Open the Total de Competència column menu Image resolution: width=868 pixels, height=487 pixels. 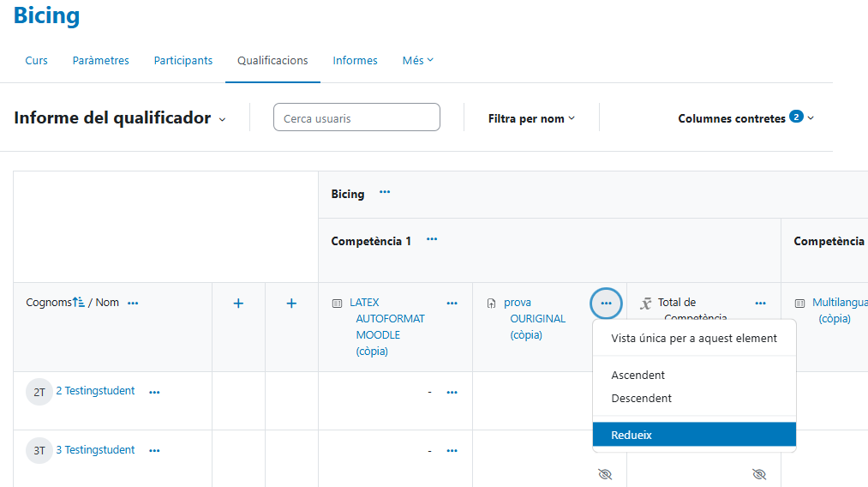[760, 304]
